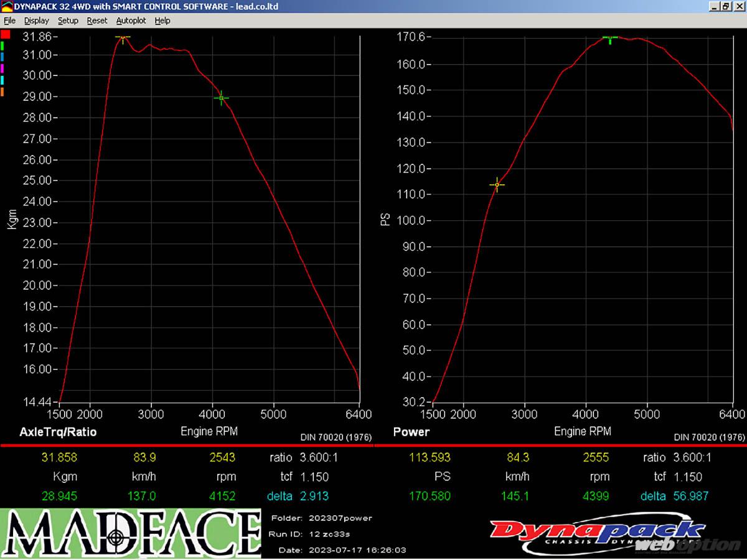Image resolution: width=747 pixels, height=560 pixels.
Task: Open the File menu
Action: 9,21
